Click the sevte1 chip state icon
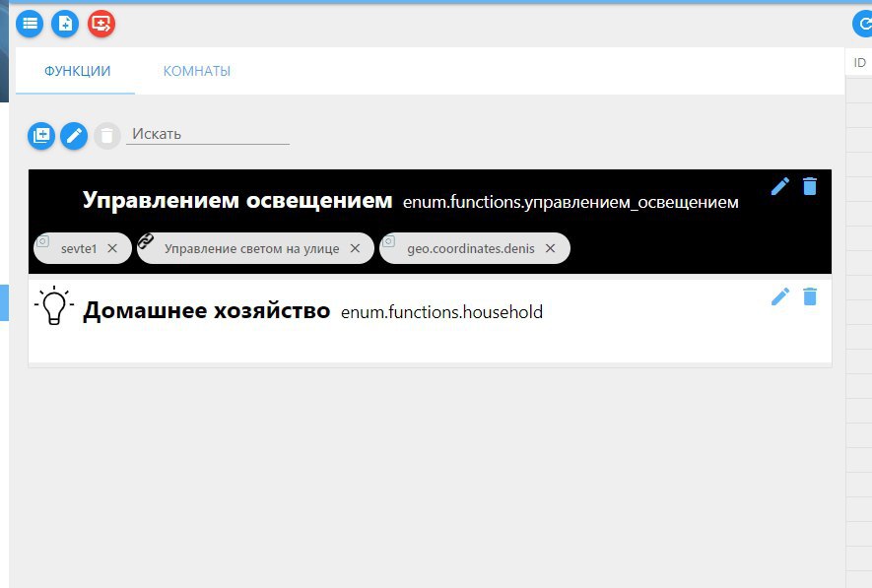The image size is (872, 588). tap(42, 241)
